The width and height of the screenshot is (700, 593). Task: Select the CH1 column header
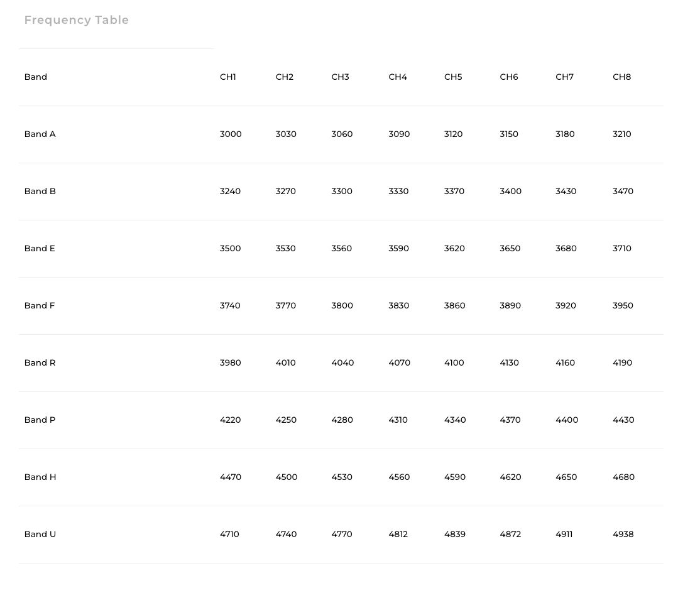[x=228, y=77]
